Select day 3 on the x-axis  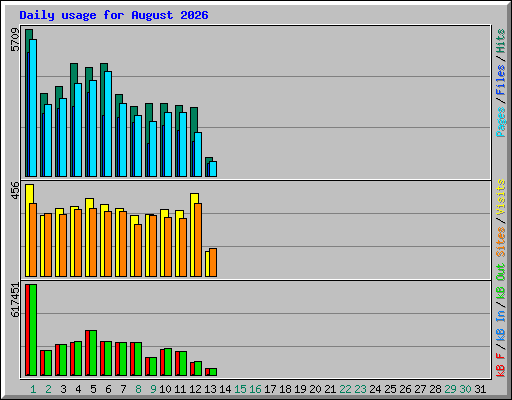[x=63, y=389]
